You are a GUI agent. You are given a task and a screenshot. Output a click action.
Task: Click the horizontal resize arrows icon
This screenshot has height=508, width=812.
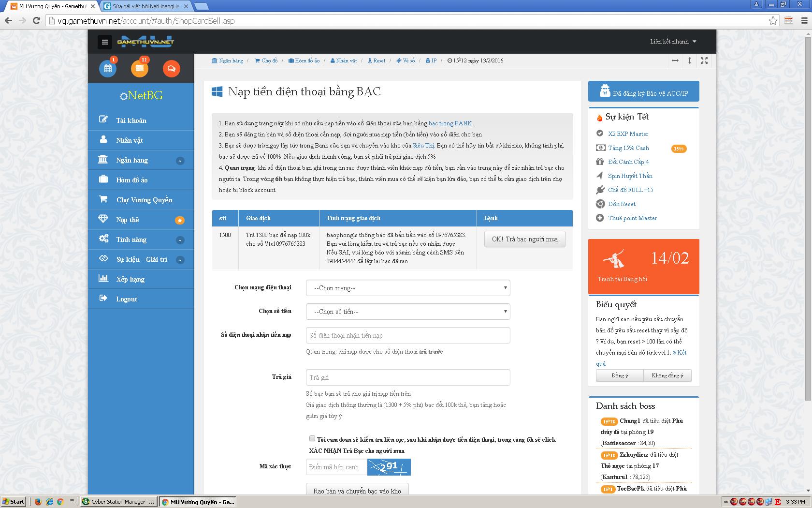tap(675, 60)
